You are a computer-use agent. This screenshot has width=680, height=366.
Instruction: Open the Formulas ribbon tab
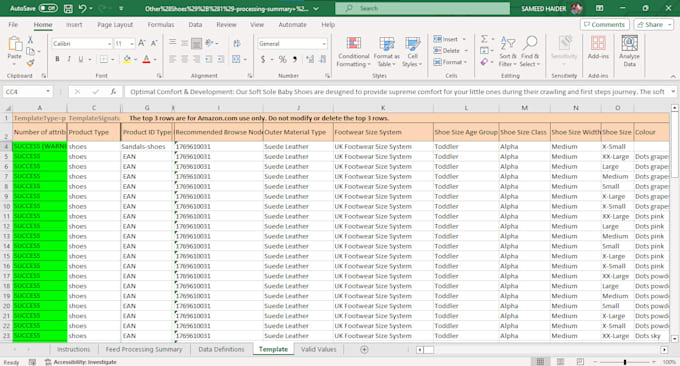point(160,25)
